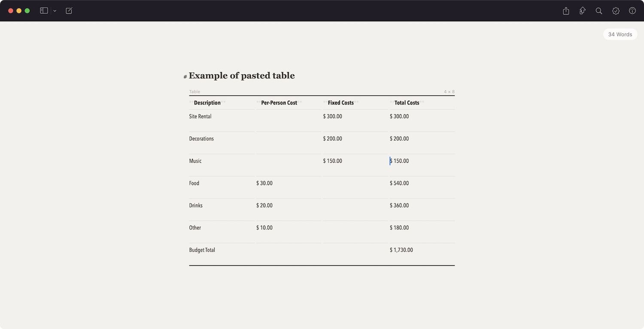The width and height of the screenshot is (644, 329).
Task: Click the 'Table' label above the table
Action: pyautogui.click(x=194, y=91)
